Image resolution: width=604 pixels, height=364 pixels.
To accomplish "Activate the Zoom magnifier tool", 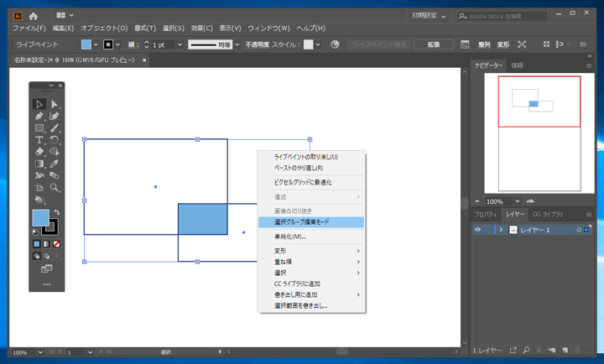I will 55,188.
